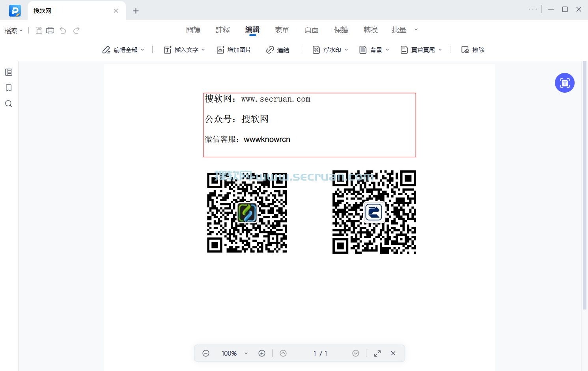The image size is (588, 371).
Task: Click the 編輯全部 pencil icon
Action: pos(106,50)
